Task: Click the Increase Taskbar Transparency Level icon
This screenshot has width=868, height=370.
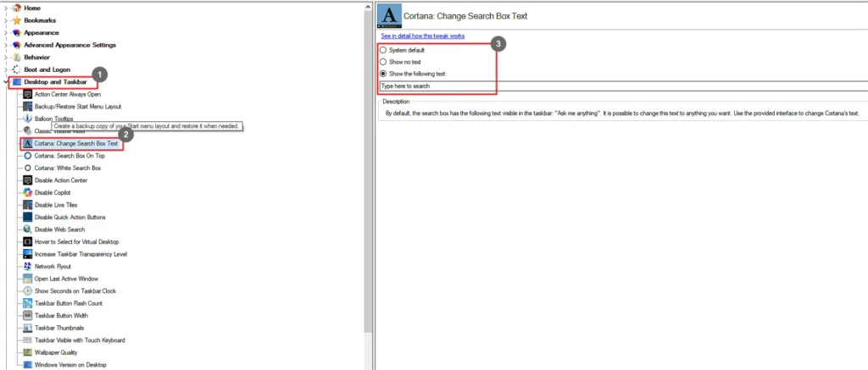Action: pos(28,254)
